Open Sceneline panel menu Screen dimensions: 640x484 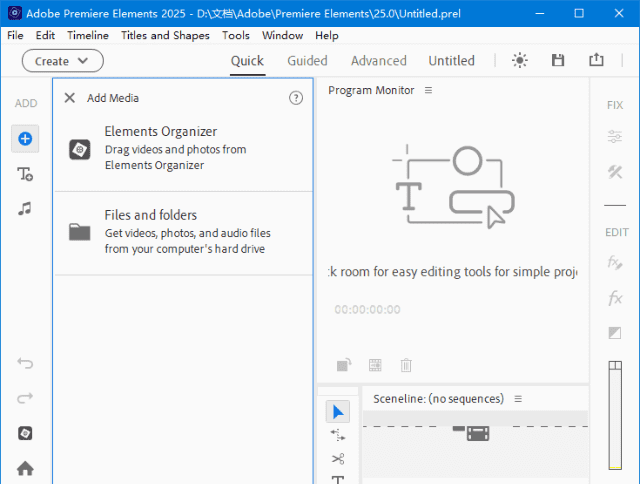(x=518, y=399)
